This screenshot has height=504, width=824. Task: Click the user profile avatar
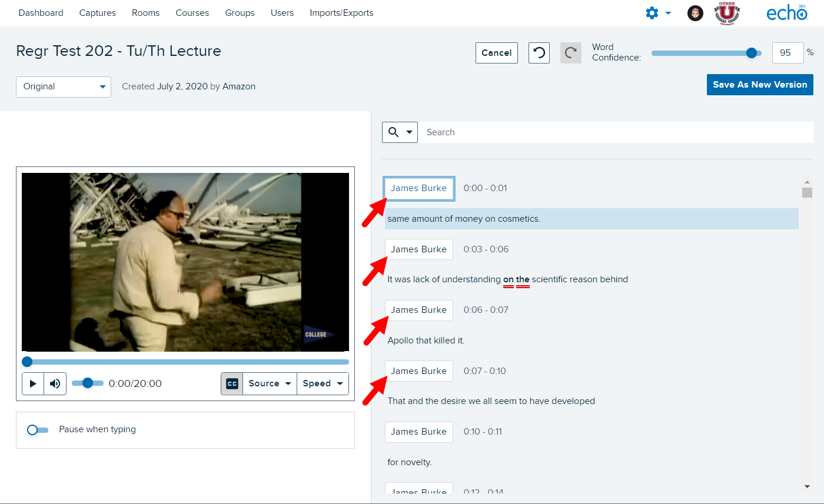click(695, 13)
